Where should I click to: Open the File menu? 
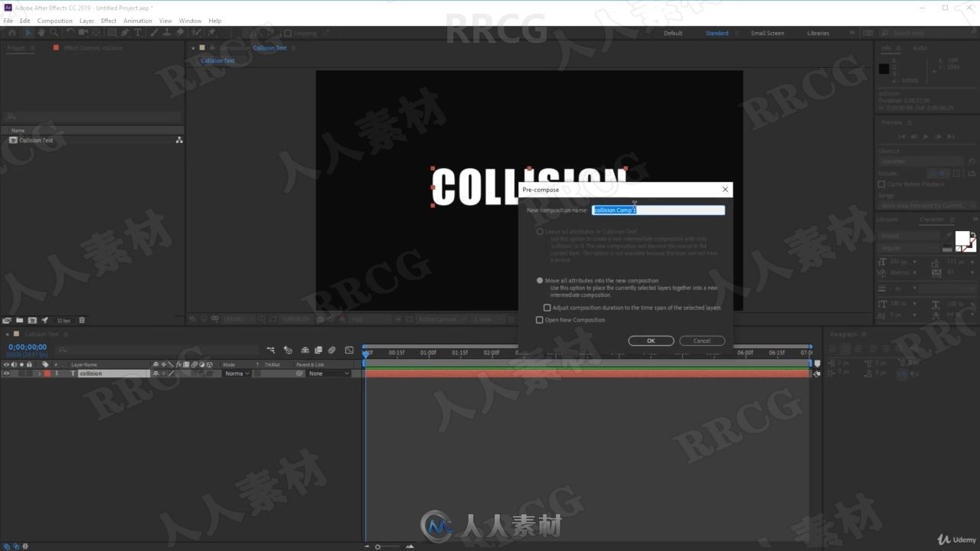click(8, 21)
